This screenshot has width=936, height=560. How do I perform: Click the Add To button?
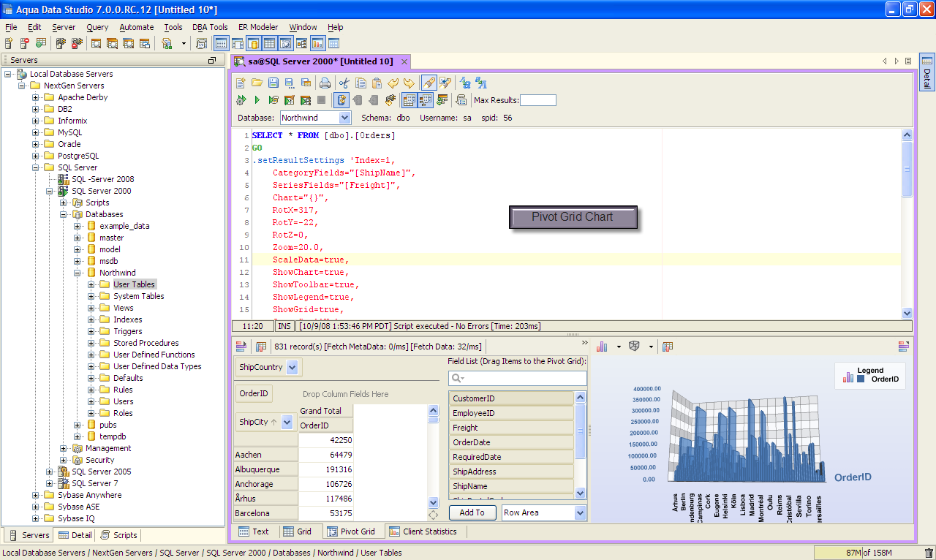point(472,512)
